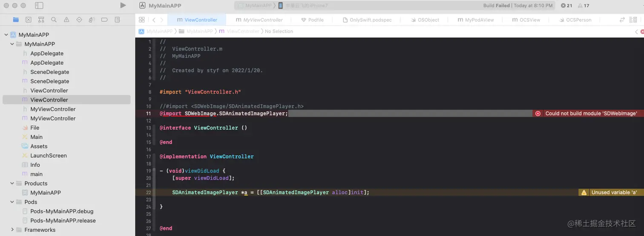
Task: Switch to the MyViewController editor tab
Action: pos(259,20)
